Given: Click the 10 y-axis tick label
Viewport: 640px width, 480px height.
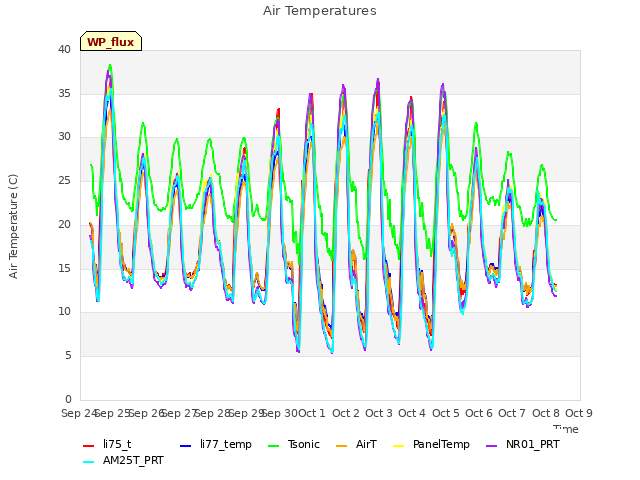Looking at the screenshot, I should click(64, 312).
